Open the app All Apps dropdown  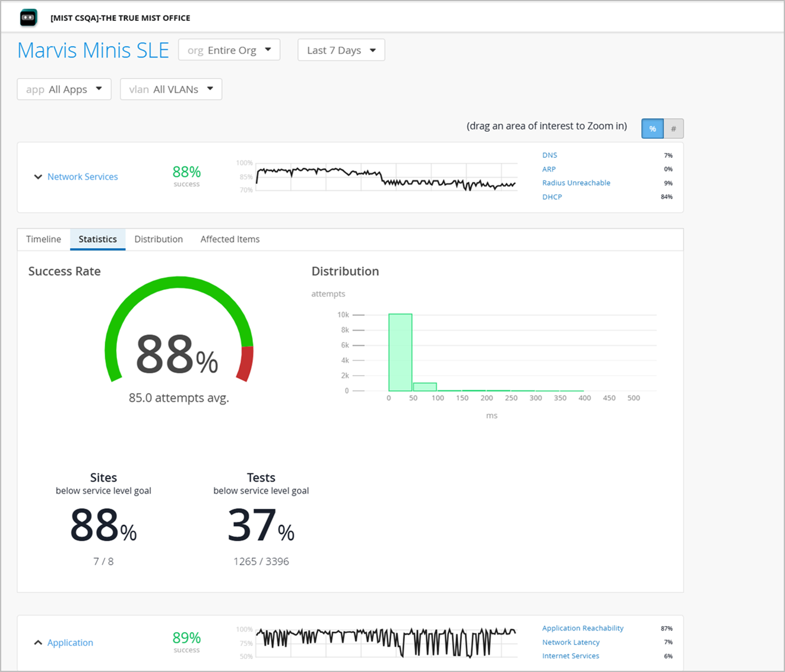click(64, 89)
